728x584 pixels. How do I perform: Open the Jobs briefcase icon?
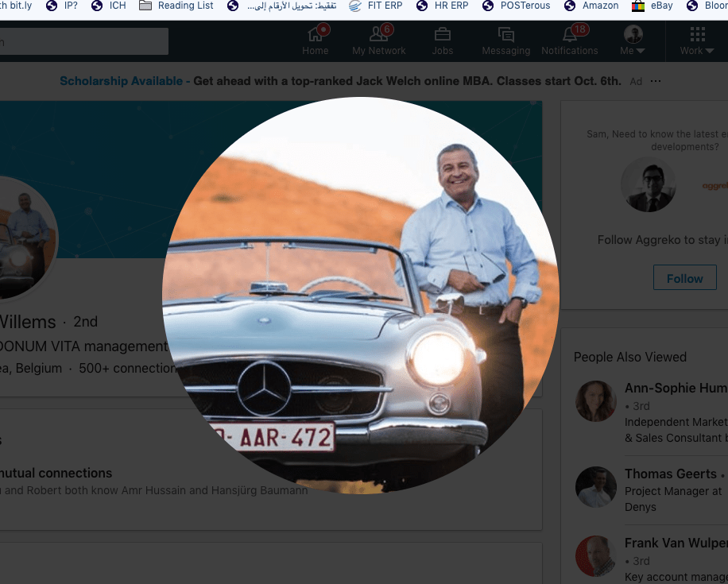(x=443, y=34)
